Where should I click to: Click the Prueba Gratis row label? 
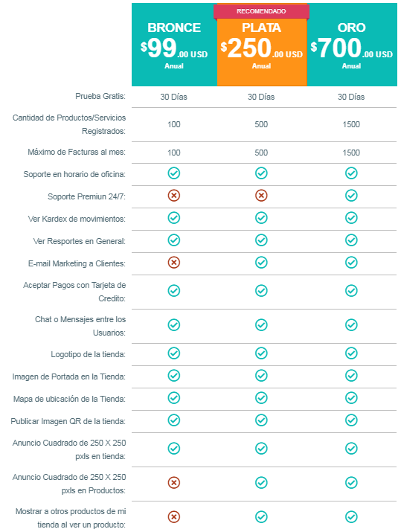(x=100, y=96)
